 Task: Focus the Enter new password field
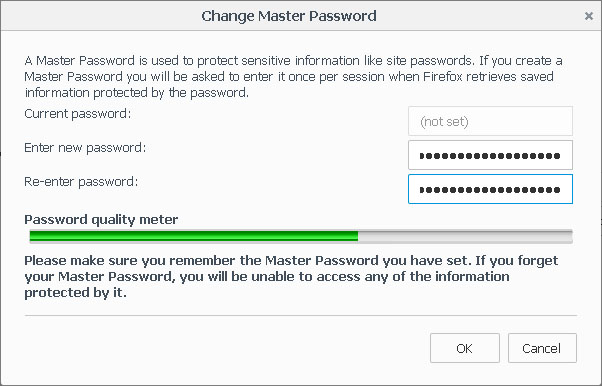pos(490,155)
